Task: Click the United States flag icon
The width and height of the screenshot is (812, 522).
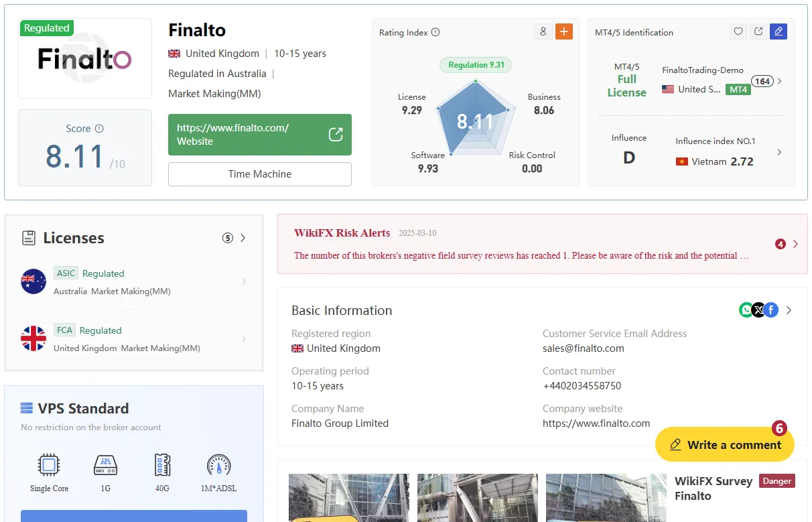Action: tap(668, 89)
